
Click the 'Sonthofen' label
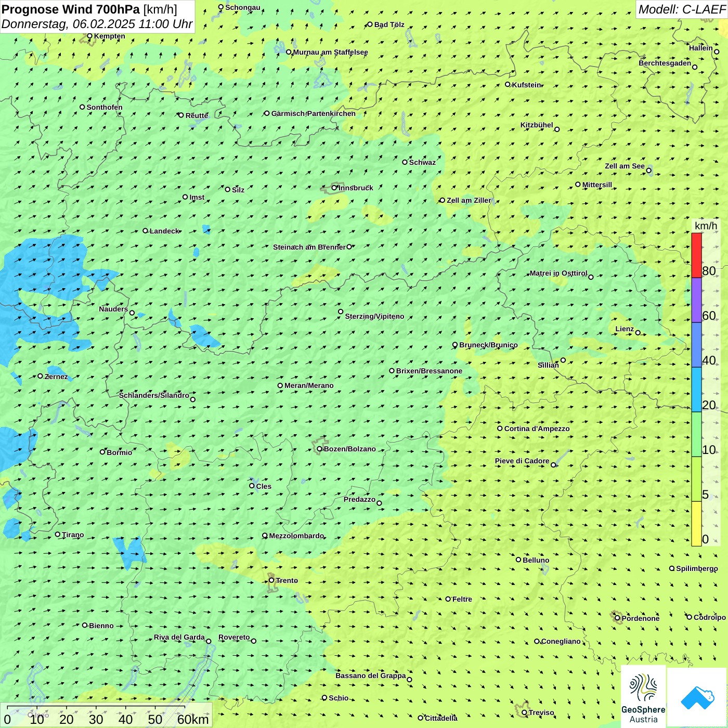pyautogui.click(x=105, y=107)
